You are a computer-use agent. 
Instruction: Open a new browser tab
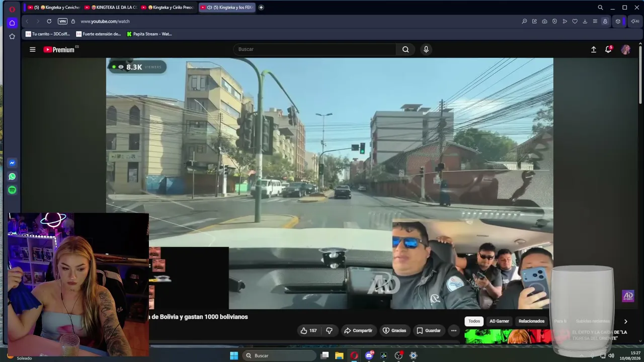(x=261, y=8)
